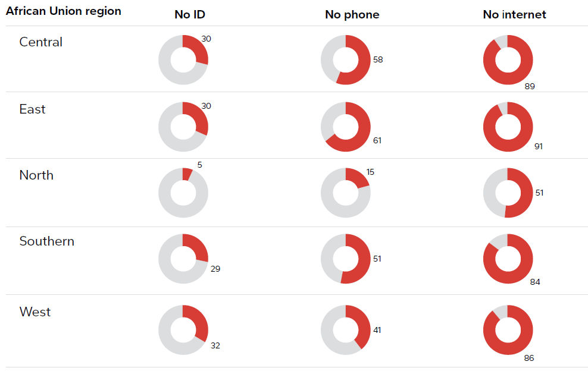Image resolution: width=588 pixels, height=371 pixels.
Task: Click the East region No phone donut chart
Action: 346,127
